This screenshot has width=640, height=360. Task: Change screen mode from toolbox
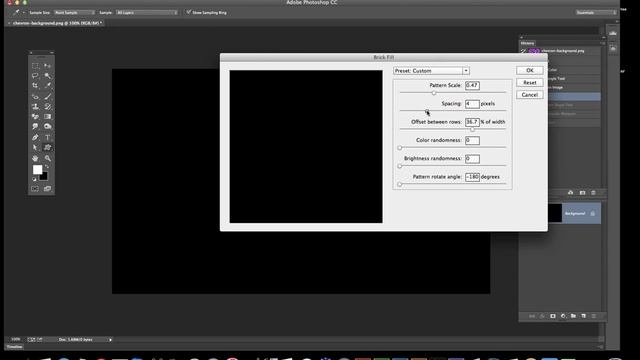[47, 189]
